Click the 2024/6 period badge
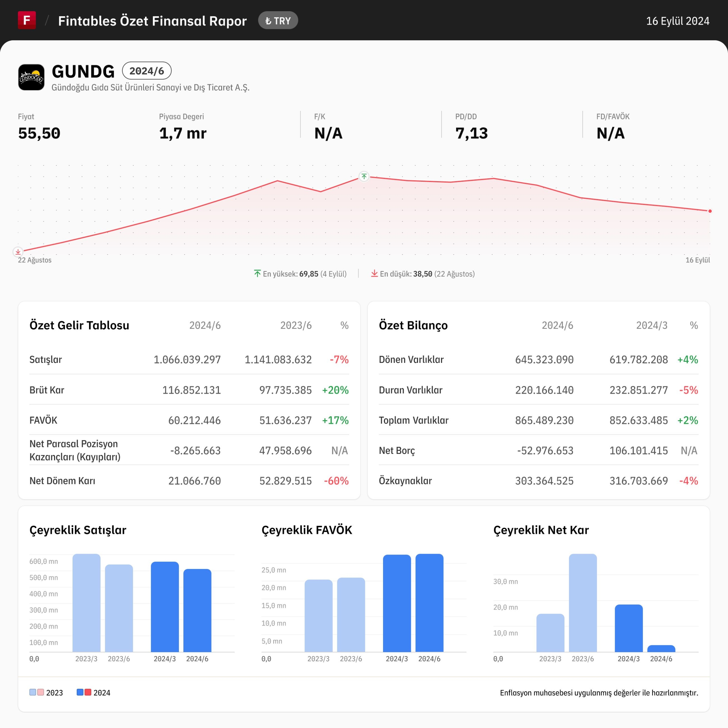Viewport: 728px width, 728px height. click(146, 71)
